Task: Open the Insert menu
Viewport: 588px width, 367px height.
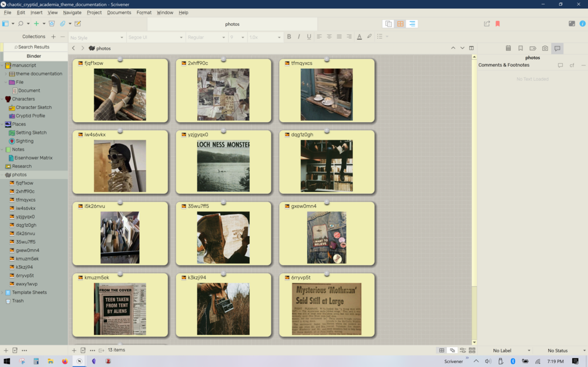Action: [x=36, y=12]
